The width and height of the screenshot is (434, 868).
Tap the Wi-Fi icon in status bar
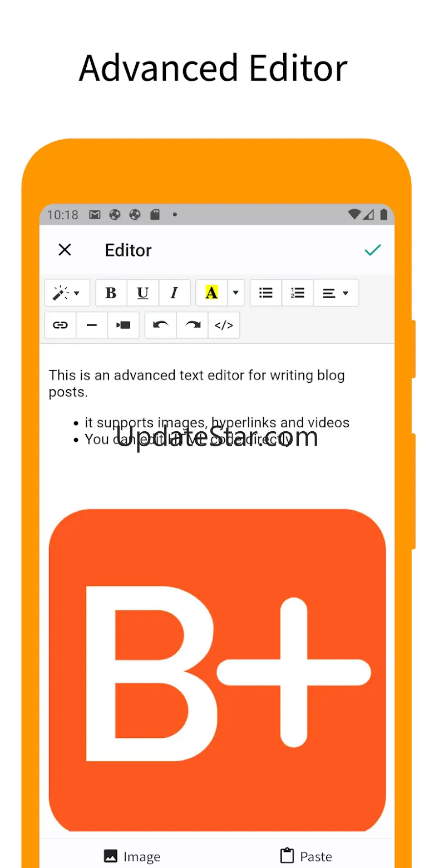pos(354,214)
